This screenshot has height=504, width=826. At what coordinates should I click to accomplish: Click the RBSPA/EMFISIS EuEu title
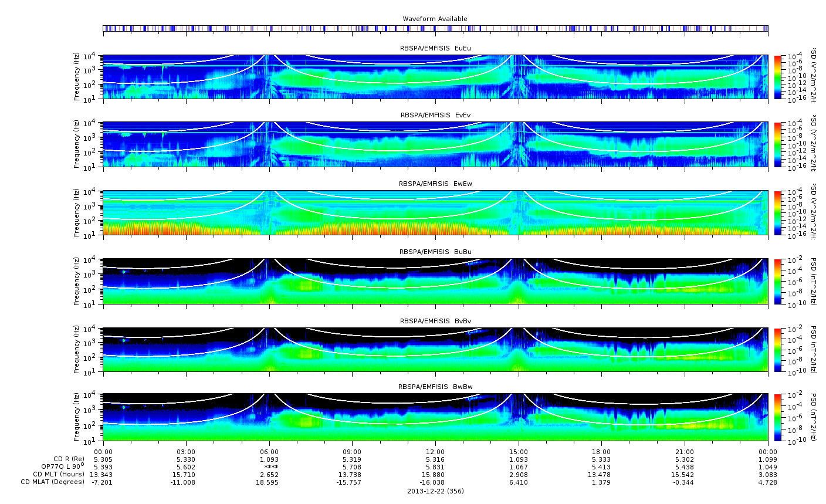(435, 48)
